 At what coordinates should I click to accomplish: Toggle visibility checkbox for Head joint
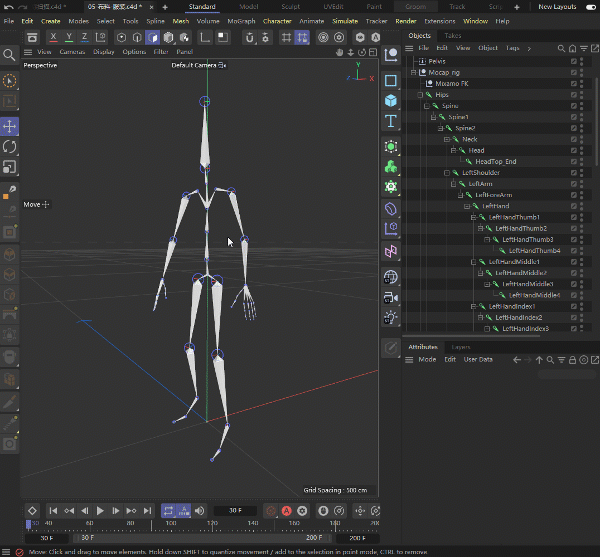(574, 150)
